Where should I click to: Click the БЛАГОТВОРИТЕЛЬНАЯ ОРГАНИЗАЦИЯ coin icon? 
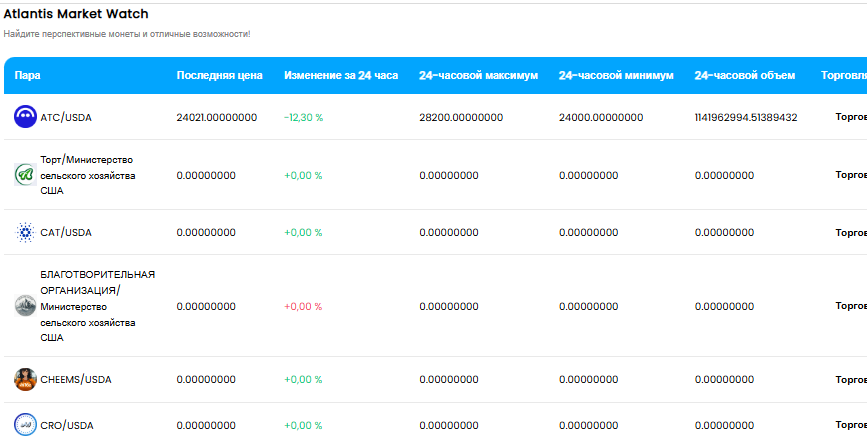[25, 306]
